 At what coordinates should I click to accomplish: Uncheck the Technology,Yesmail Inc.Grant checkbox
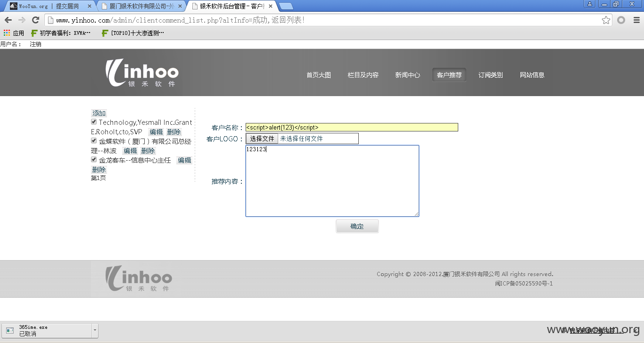94,122
